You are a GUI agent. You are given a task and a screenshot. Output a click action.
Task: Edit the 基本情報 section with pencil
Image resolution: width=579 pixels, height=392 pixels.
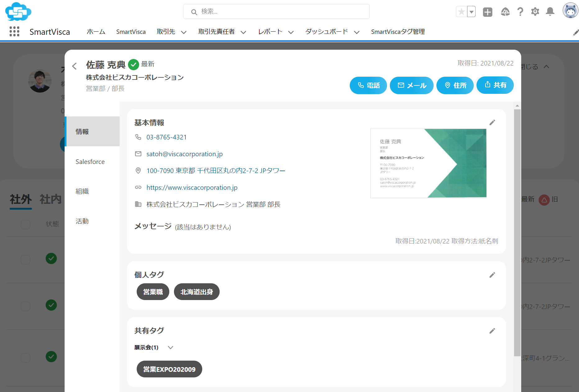492,122
